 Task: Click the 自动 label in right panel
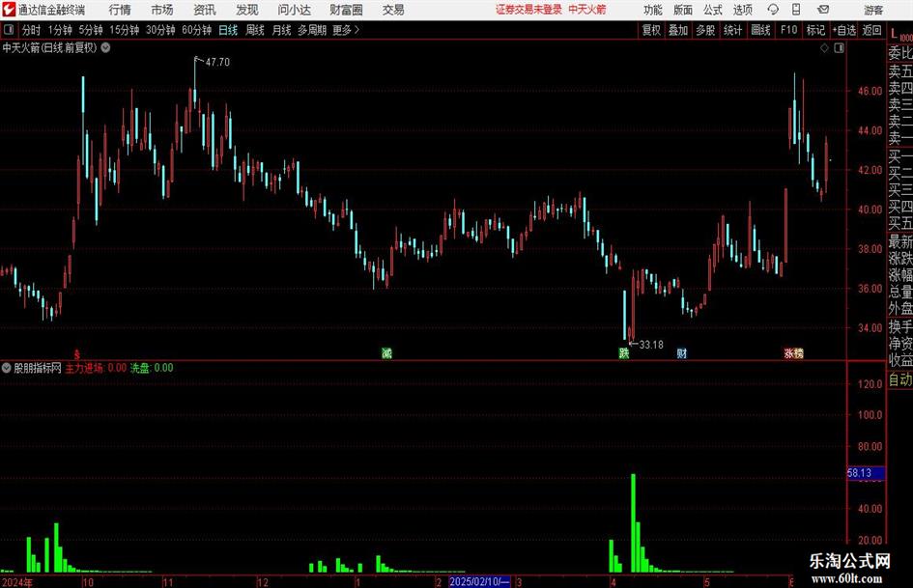point(900,379)
